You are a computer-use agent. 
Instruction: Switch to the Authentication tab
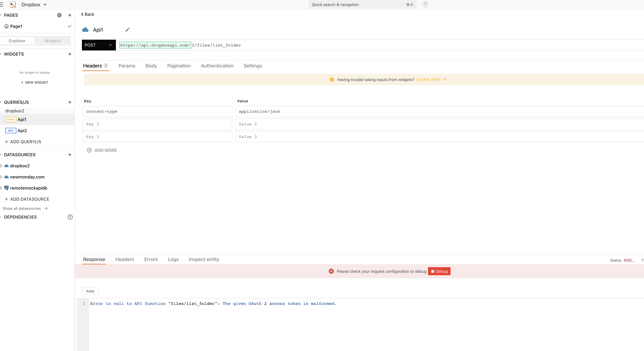(x=217, y=66)
